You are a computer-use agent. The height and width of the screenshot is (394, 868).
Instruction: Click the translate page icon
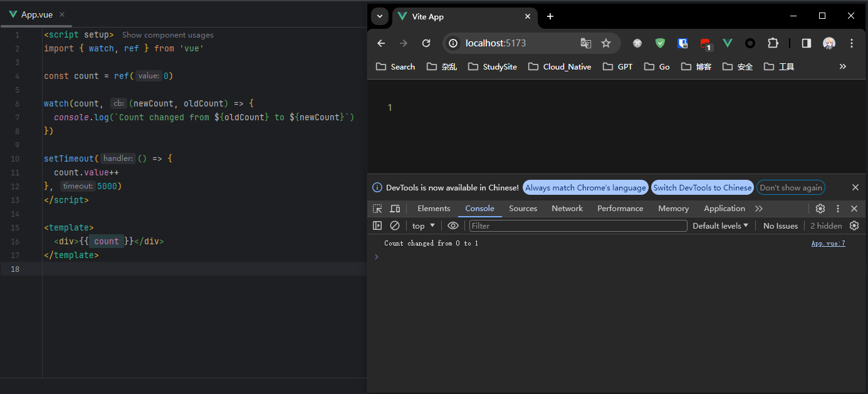pyautogui.click(x=586, y=43)
